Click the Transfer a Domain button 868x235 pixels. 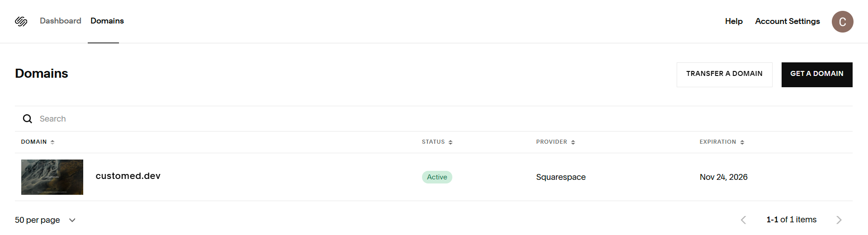(724, 74)
